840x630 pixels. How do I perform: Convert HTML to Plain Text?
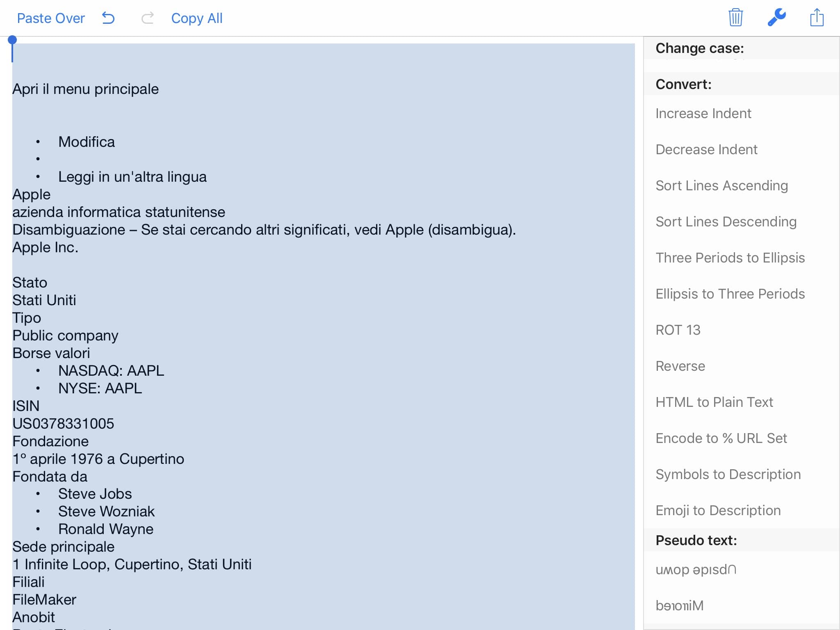(714, 402)
